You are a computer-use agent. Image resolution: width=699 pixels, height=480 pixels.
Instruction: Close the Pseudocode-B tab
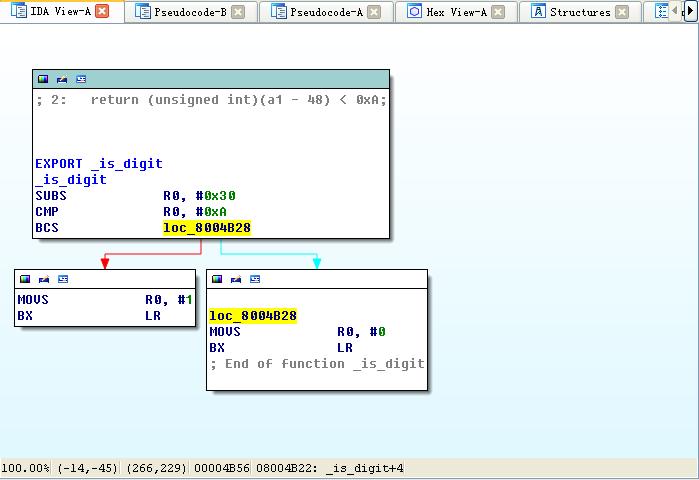238,12
